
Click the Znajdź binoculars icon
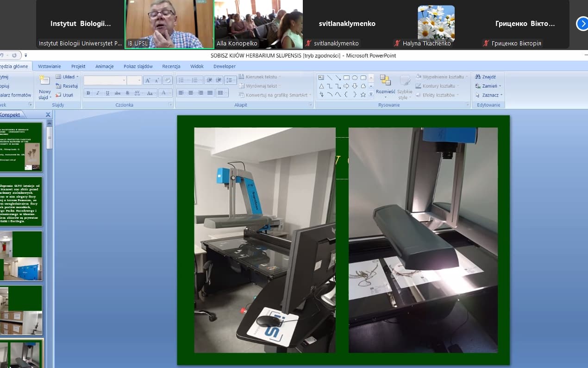tap(478, 77)
